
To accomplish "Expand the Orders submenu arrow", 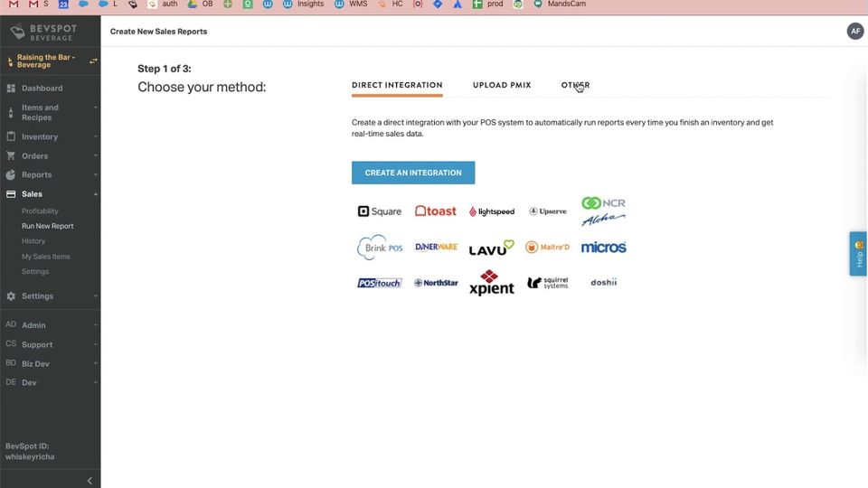I will (x=95, y=155).
